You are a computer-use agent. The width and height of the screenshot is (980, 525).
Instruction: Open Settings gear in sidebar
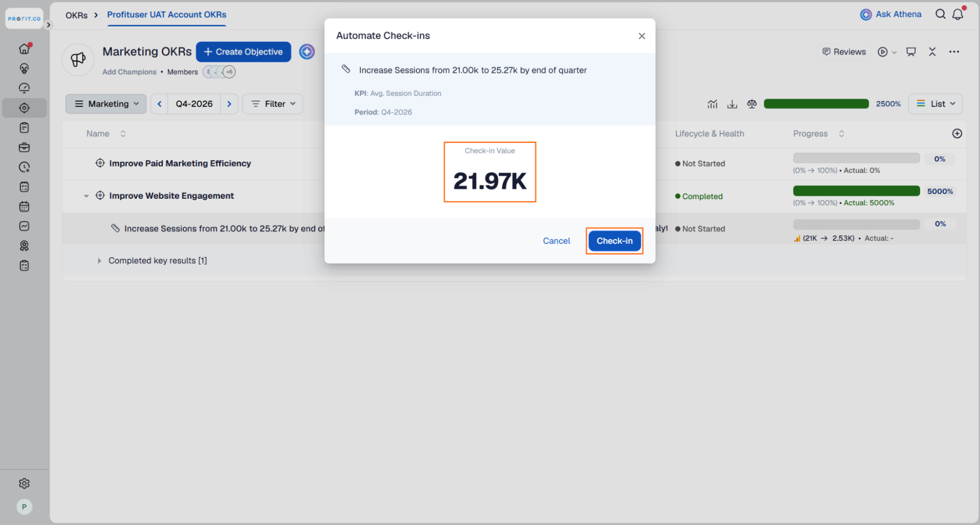click(24, 483)
